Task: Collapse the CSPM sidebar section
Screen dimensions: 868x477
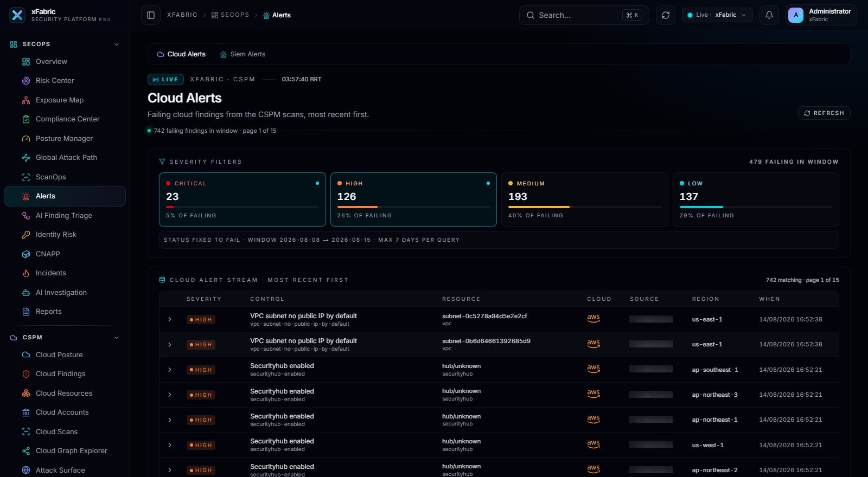Action: pyautogui.click(x=117, y=338)
